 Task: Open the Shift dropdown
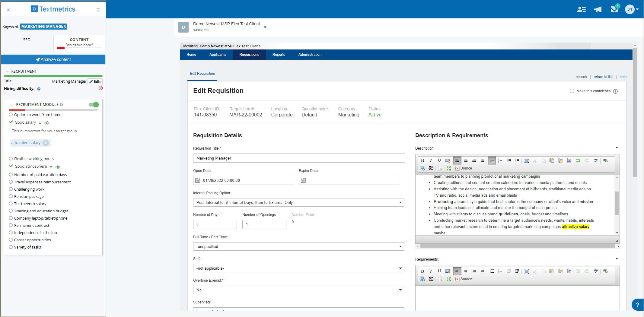click(x=298, y=268)
